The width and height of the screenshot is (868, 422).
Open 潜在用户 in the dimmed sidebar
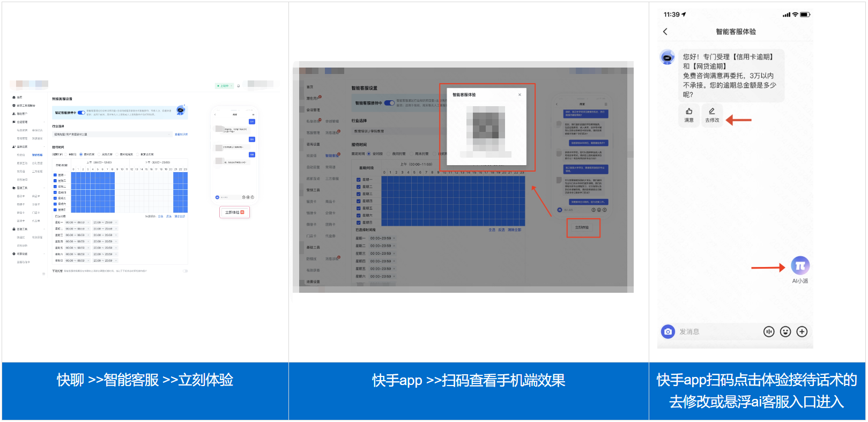click(x=313, y=98)
